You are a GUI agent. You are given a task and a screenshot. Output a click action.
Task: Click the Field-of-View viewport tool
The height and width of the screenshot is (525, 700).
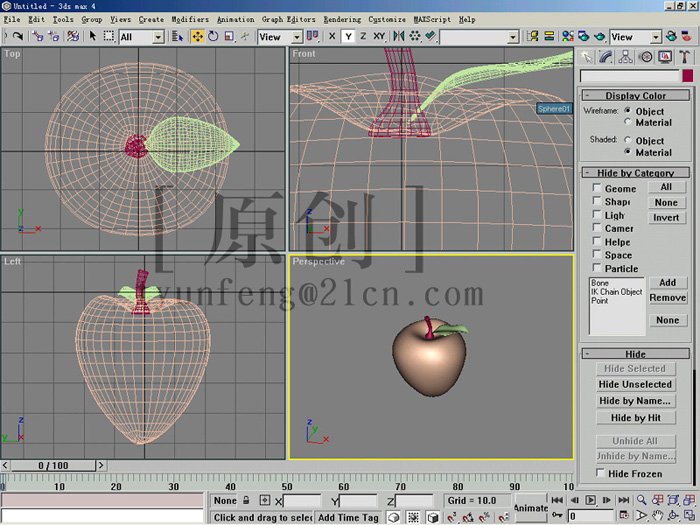(642, 516)
